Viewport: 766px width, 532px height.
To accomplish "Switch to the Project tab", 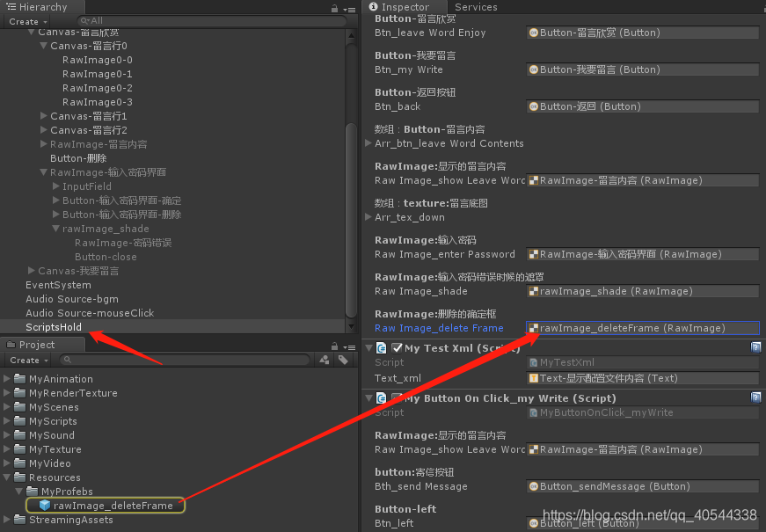I will [42, 345].
